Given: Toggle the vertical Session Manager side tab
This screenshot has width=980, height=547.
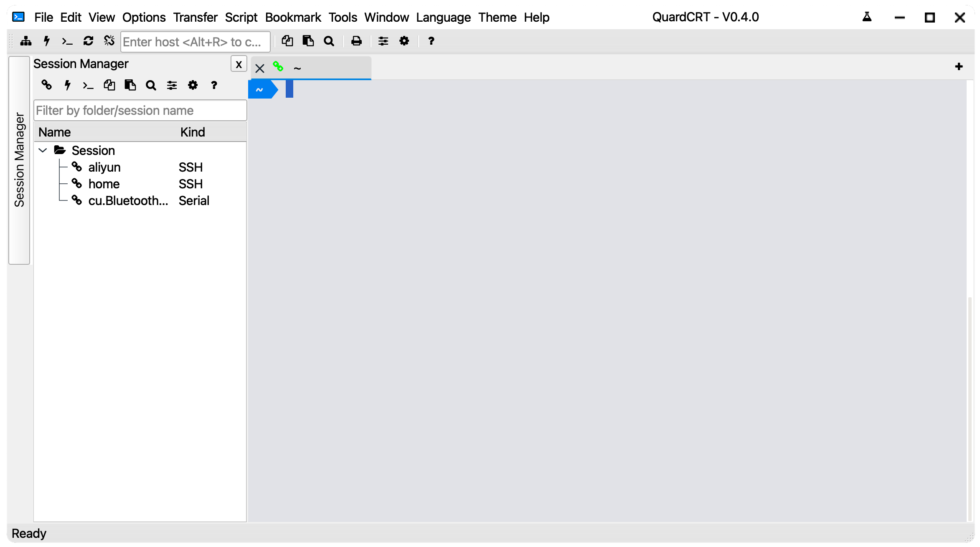Looking at the screenshot, I should pyautogui.click(x=19, y=160).
